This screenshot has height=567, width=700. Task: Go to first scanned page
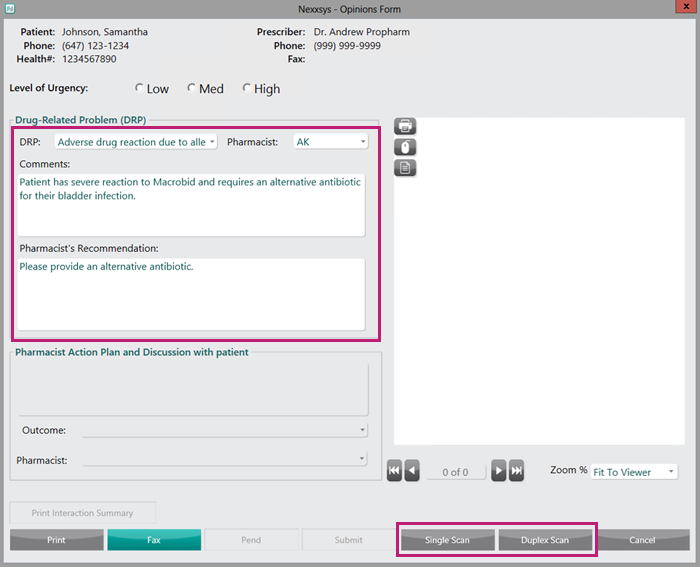point(394,471)
